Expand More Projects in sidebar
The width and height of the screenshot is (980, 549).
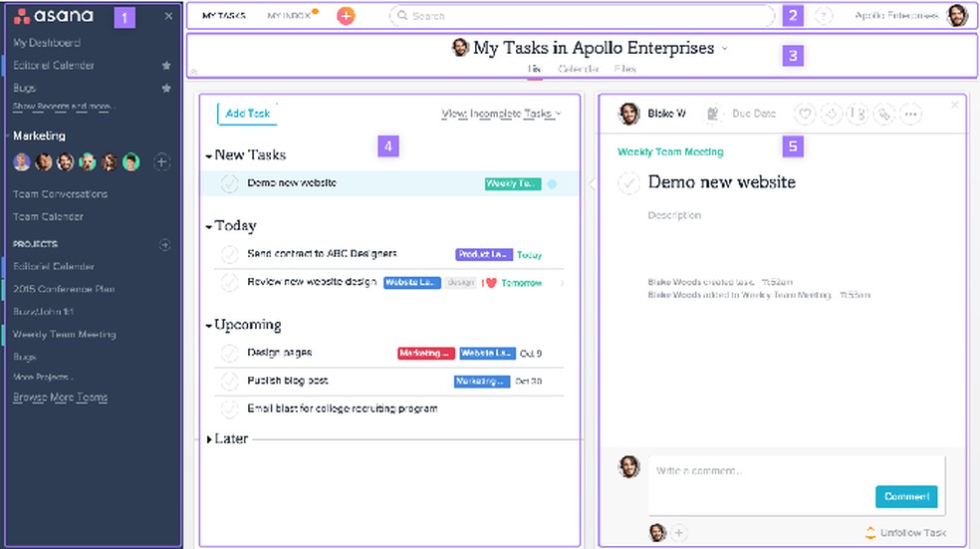click(x=43, y=377)
